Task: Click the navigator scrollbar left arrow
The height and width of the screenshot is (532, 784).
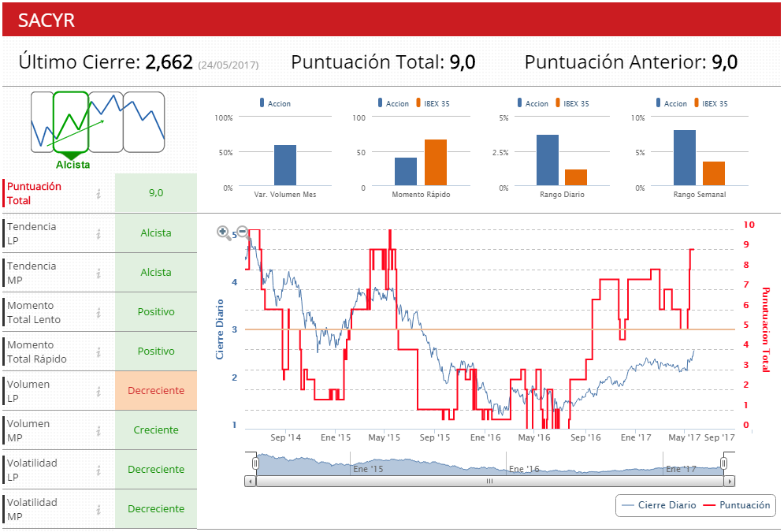Action: (x=250, y=482)
